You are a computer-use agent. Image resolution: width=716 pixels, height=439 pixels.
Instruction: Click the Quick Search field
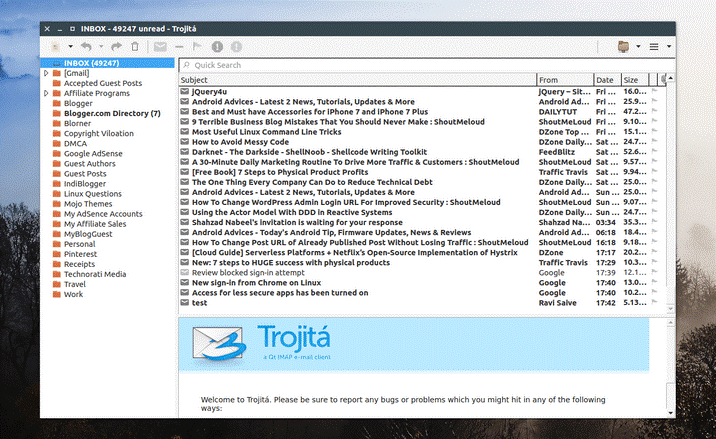point(426,65)
